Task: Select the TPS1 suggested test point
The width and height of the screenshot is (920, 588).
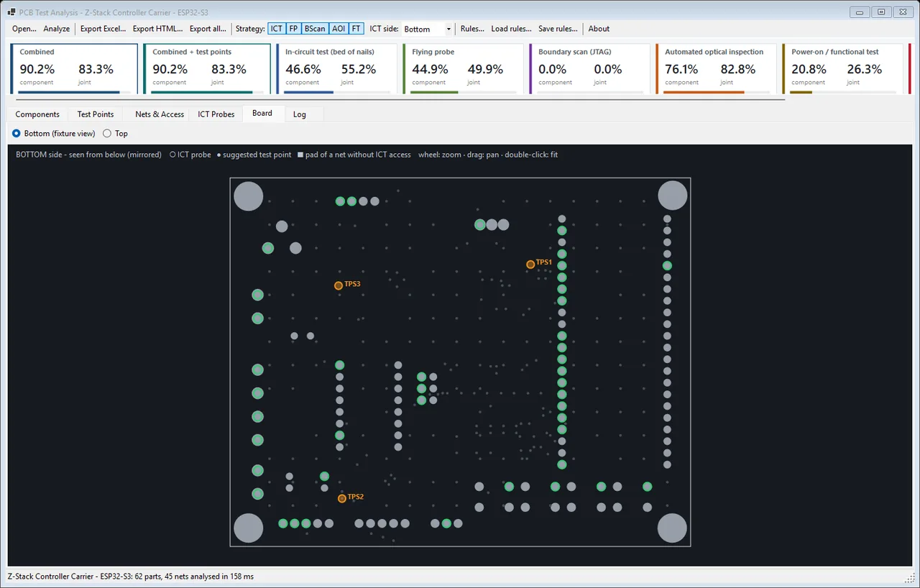Action: point(530,265)
